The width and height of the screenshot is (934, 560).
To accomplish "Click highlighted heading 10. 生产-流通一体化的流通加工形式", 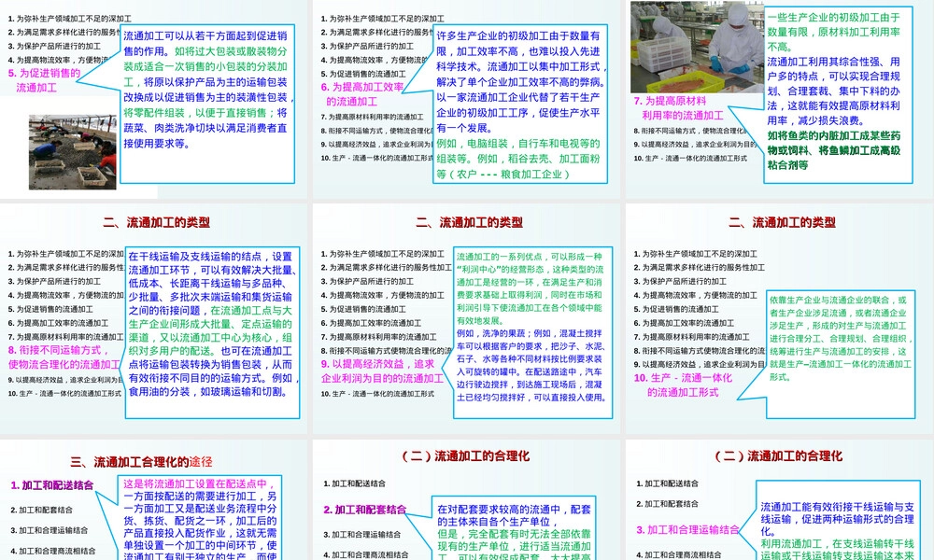I will [x=683, y=385].
